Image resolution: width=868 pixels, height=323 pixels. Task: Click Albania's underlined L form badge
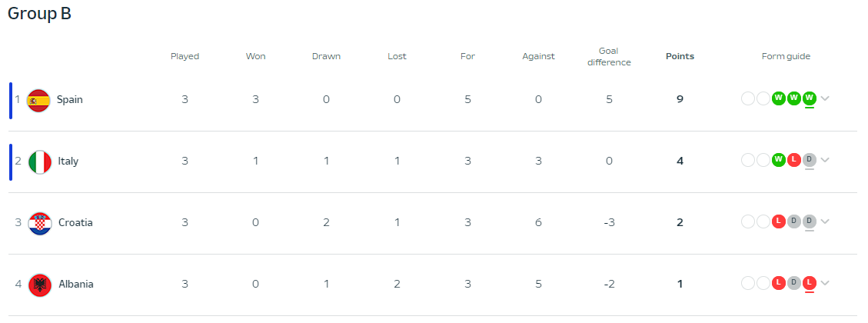[x=810, y=283]
